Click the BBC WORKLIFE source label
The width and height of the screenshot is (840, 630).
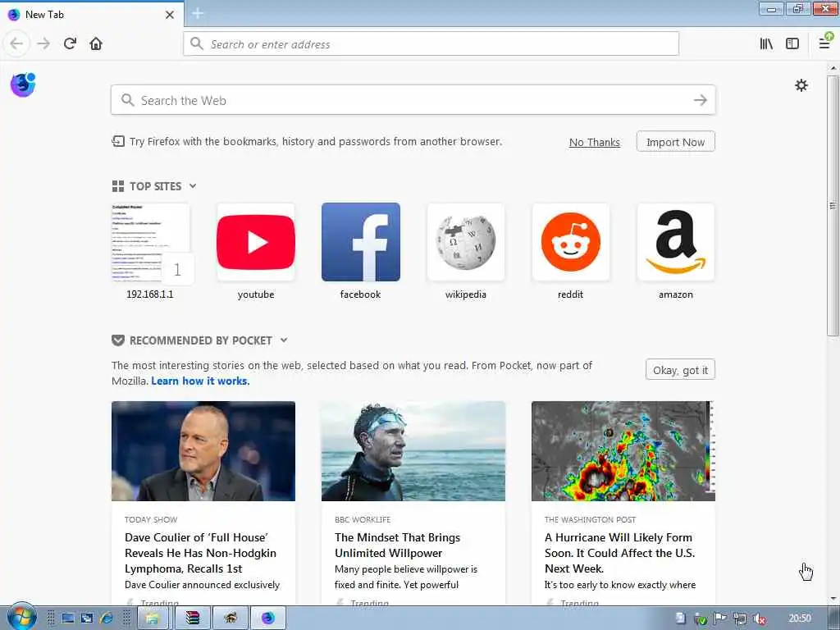pyautogui.click(x=362, y=519)
